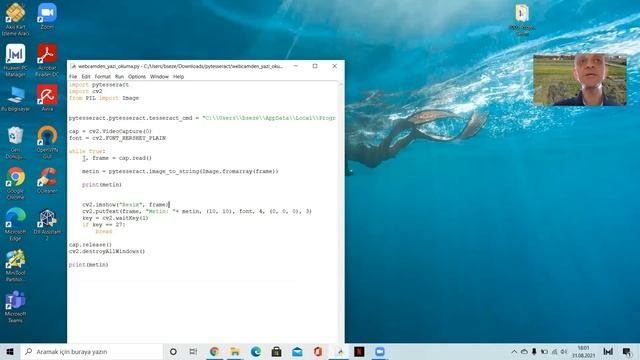Open Chrome from the taskbar
This screenshot has height=360, width=640.
click(214, 351)
